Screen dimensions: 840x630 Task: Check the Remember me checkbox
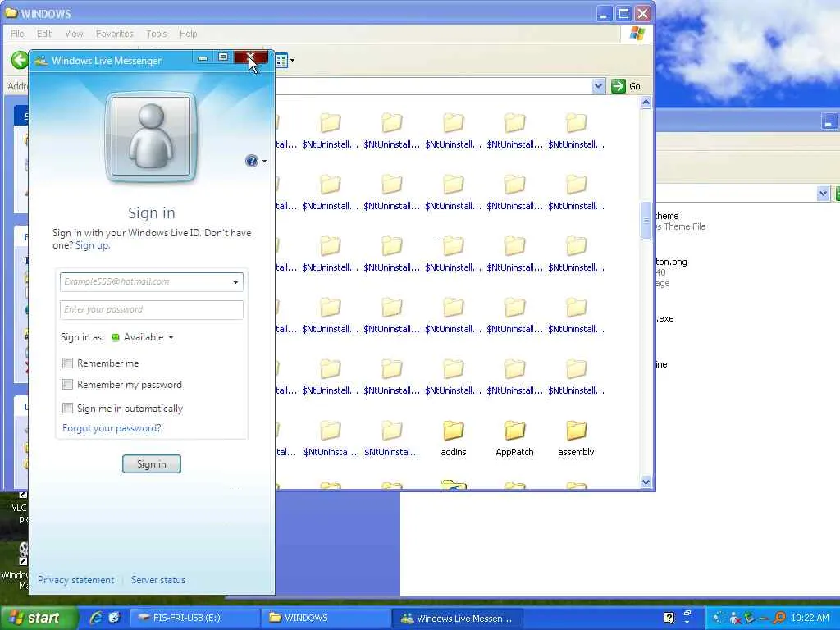click(x=67, y=363)
